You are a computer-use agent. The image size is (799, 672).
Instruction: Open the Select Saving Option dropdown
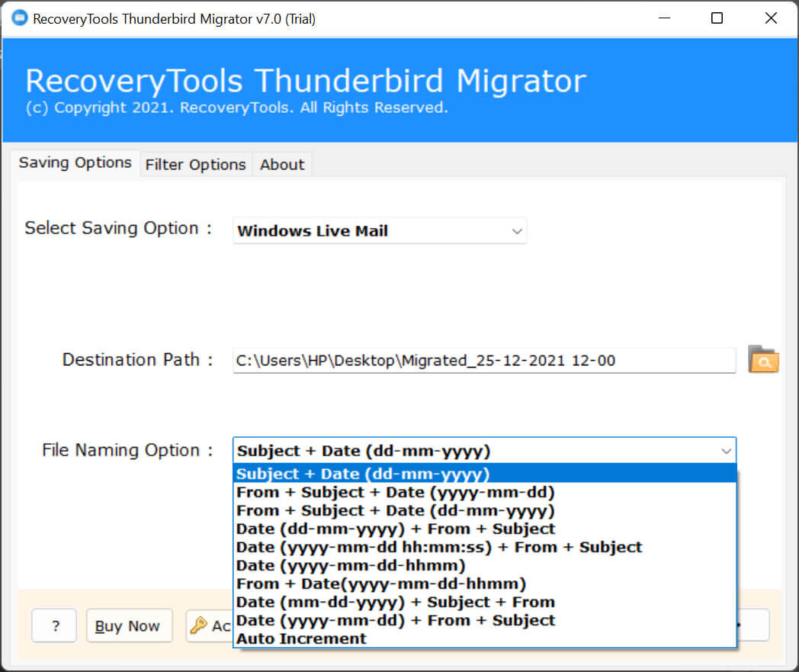tap(380, 230)
